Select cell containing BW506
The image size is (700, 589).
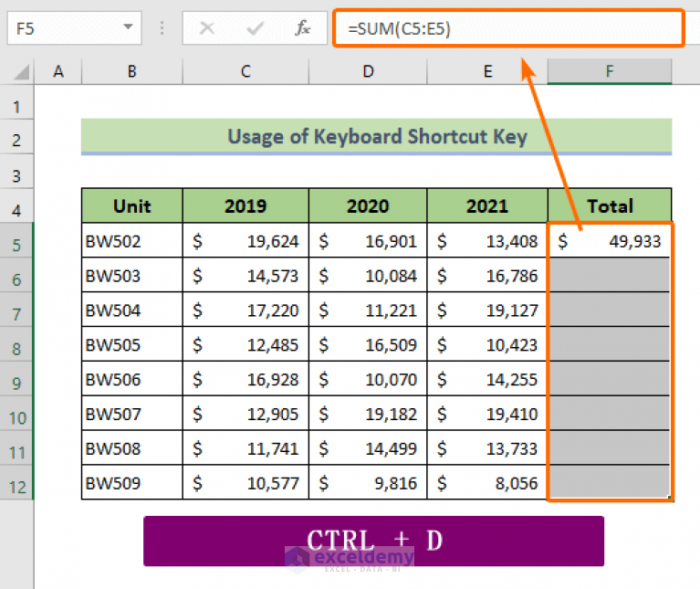[x=132, y=379]
